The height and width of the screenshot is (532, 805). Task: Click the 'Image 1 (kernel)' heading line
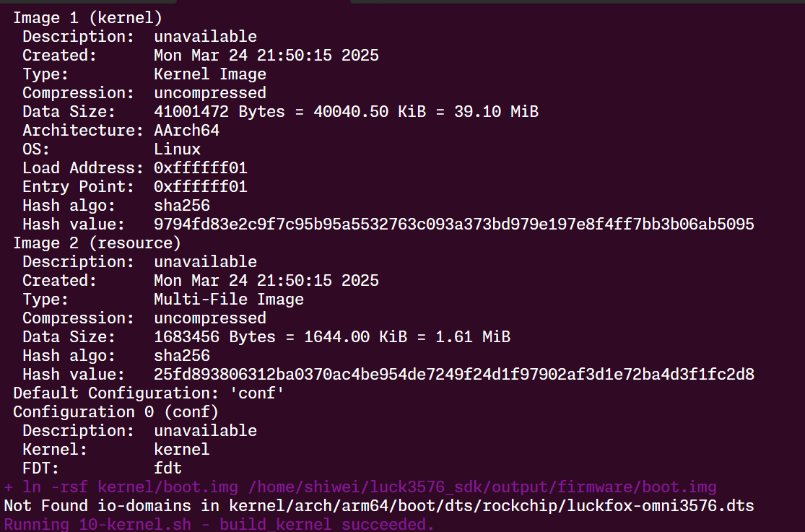(88, 18)
